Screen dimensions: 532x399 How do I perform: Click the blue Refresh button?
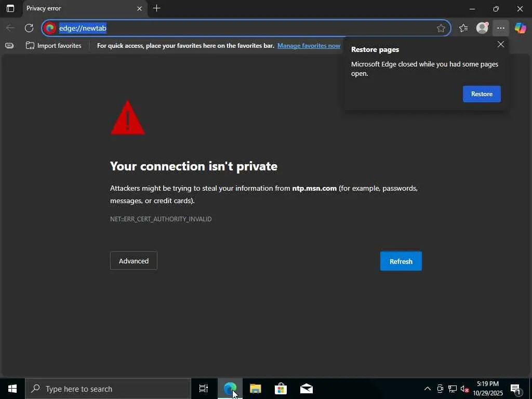(x=401, y=261)
